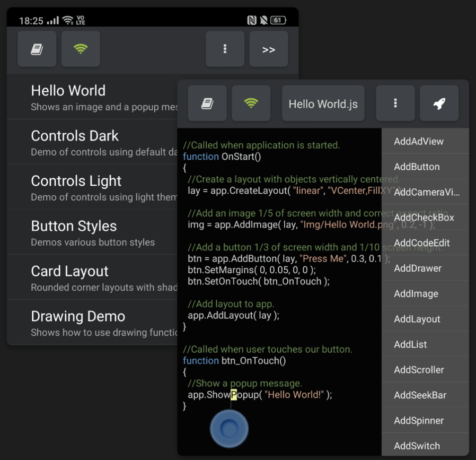Image resolution: width=476 pixels, height=460 pixels.
Task: Open the overflow menu in the samples window
Action: 225,49
